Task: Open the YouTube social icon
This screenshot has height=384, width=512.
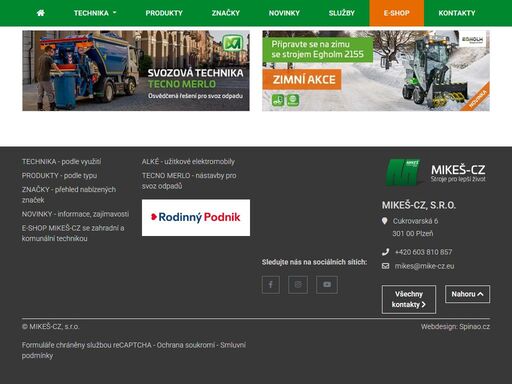Action: pyautogui.click(x=327, y=285)
